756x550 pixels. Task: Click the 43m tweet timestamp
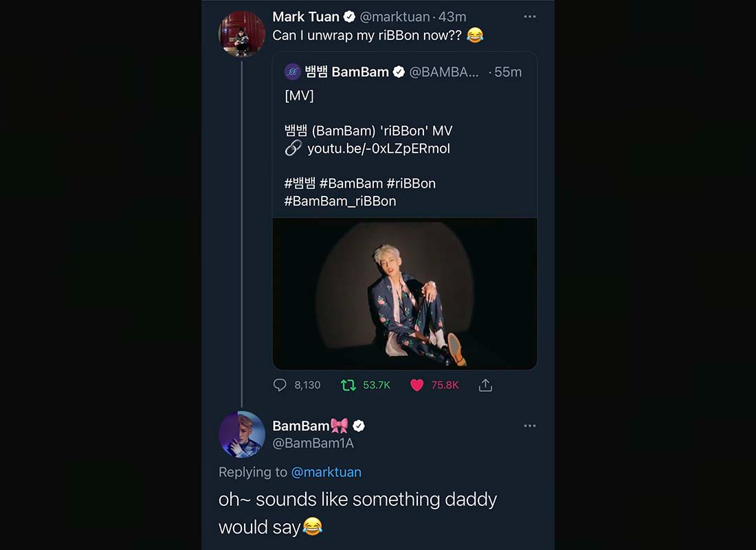tap(452, 16)
